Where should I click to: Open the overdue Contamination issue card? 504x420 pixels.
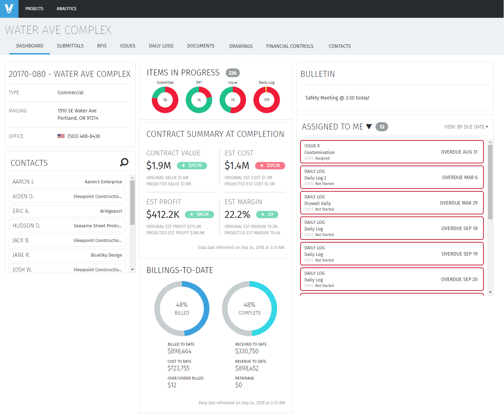tap(392, 152)
